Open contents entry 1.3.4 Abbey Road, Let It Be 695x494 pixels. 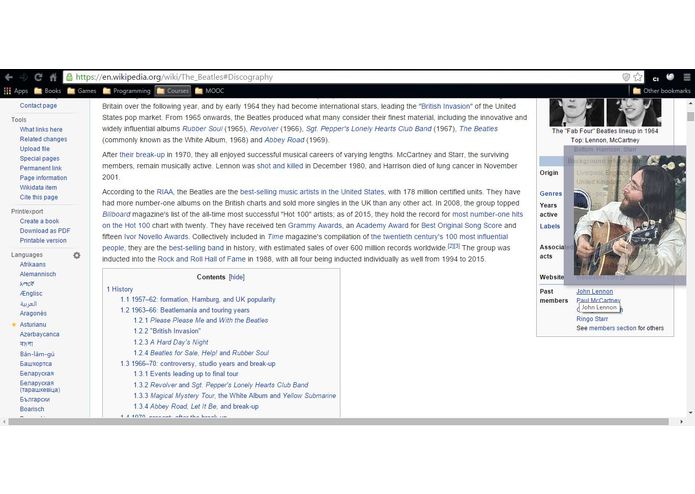[196, 406]
